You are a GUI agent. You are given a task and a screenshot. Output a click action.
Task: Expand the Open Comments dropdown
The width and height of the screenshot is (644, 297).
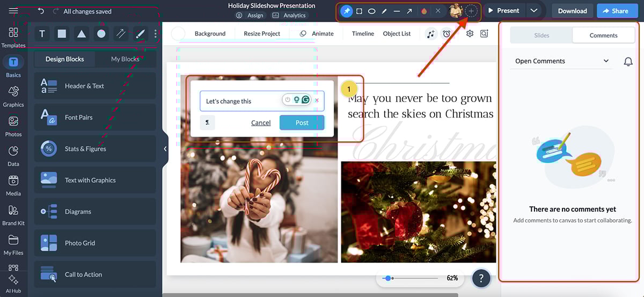tap(606, 61)
